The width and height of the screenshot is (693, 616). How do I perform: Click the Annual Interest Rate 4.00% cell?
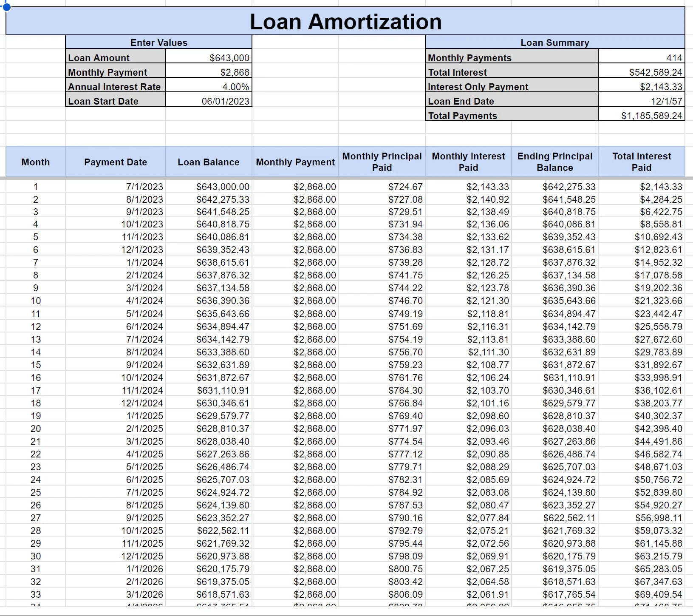point(208,87)
